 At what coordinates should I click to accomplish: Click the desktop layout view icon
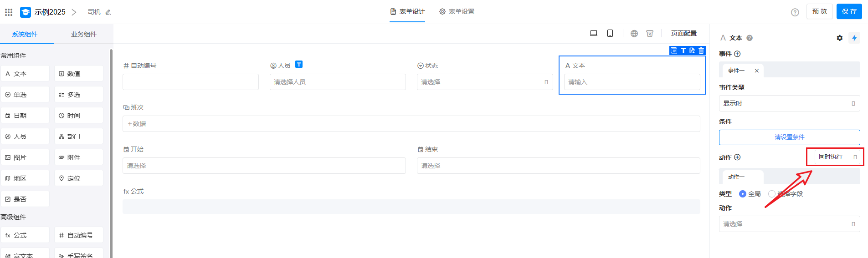coord(594,33)
